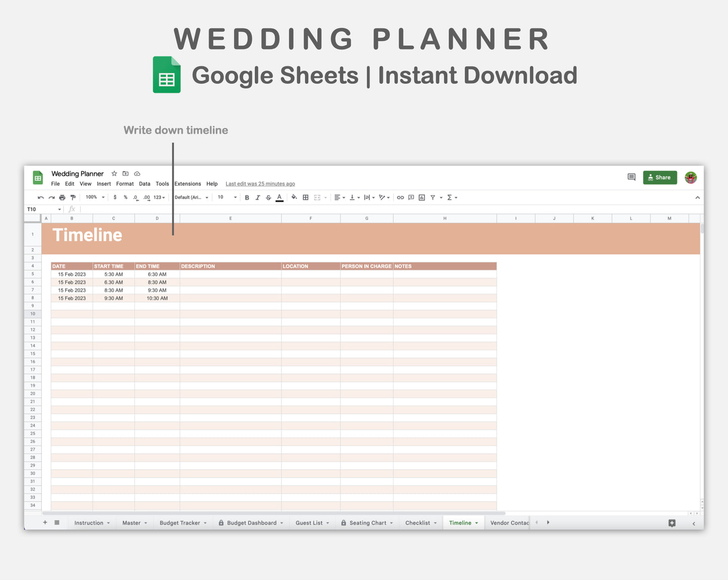This screenshot has height=580, width=728.
Task: Open the Insert chart icon
Action: [x=422, y=197]
